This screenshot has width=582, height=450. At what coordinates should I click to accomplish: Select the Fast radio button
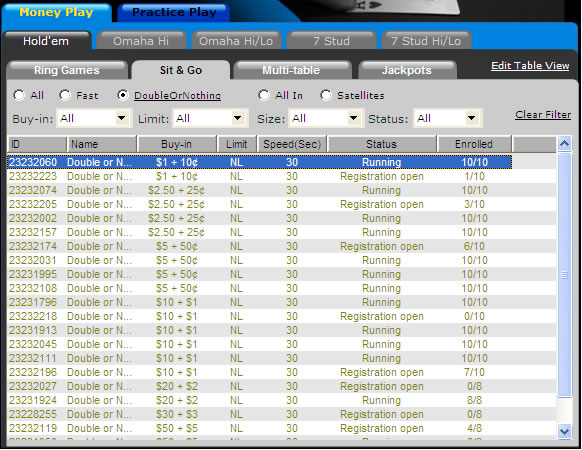pyautogui.click(x=65, y=95)
